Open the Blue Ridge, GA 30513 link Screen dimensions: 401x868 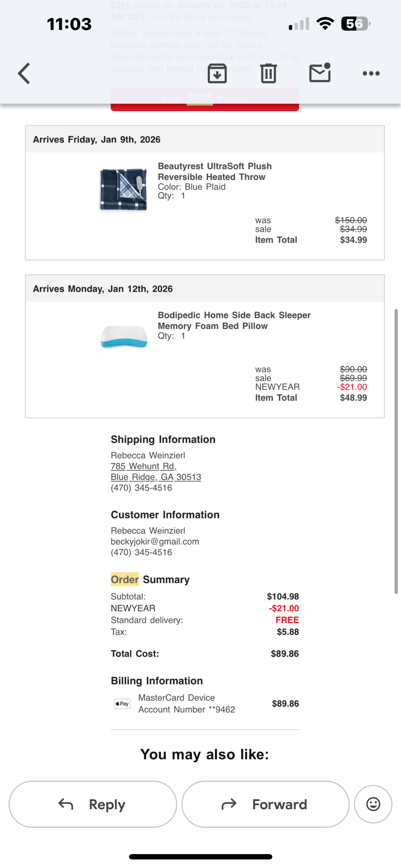coord(156,477)
